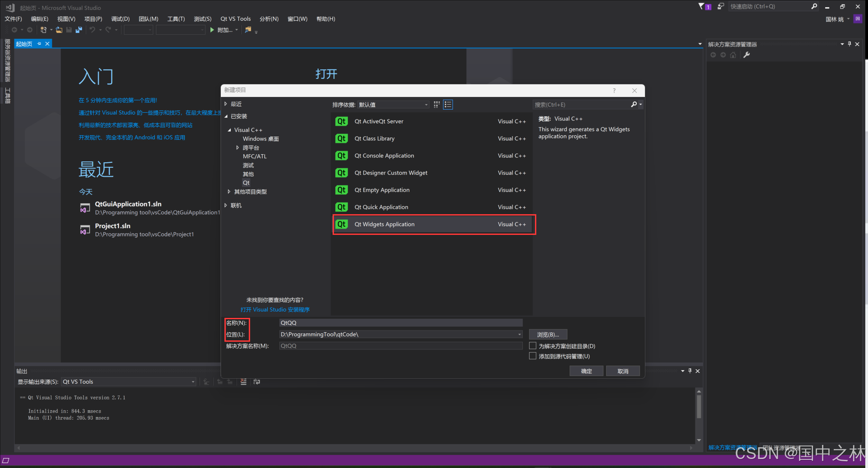This screenshot has height=468, width=868.
Task: Open the location path dropdown
Action: (x=519, y=335)
